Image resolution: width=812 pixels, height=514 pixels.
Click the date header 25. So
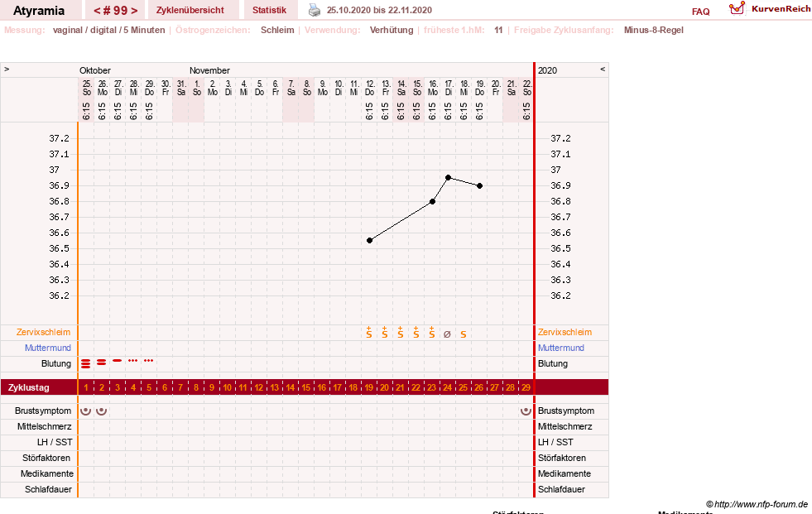86,88
